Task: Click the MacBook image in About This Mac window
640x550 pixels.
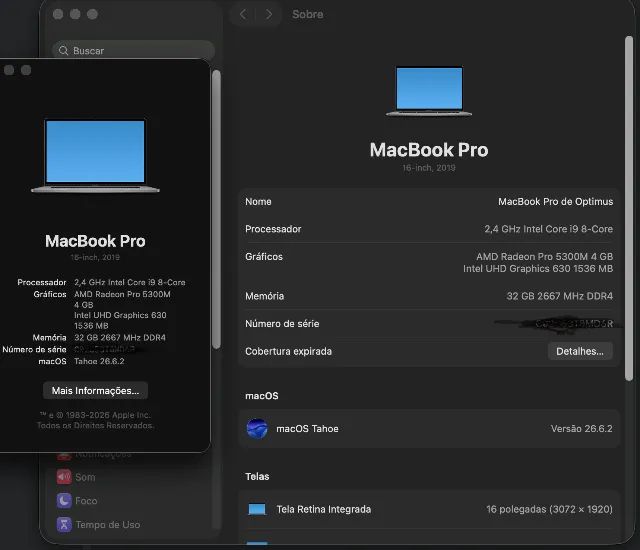Action: pos(95,155)
